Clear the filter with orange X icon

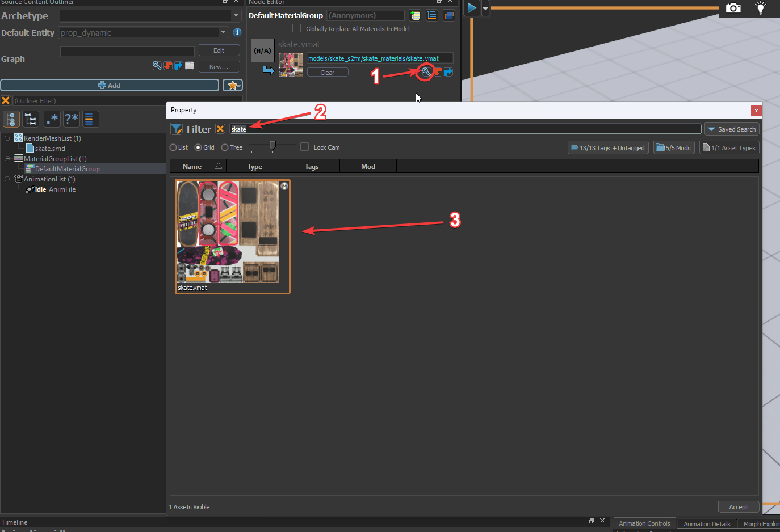coord(220,129)
